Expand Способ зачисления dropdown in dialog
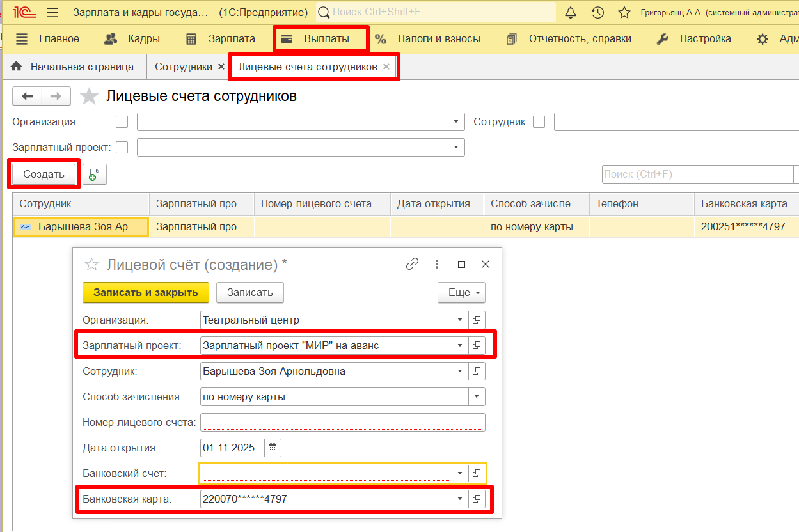This screenshot has width=799, height=532. 477,396
